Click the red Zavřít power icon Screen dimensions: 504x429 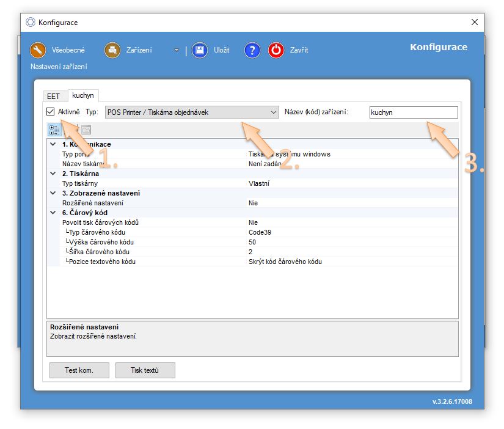276,50
